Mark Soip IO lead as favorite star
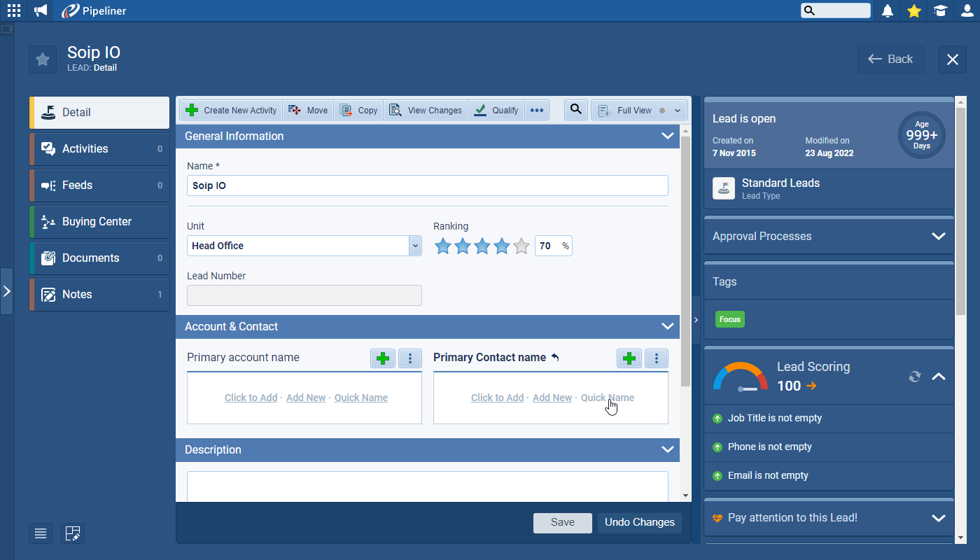980x560 pixels. point(43,59)
